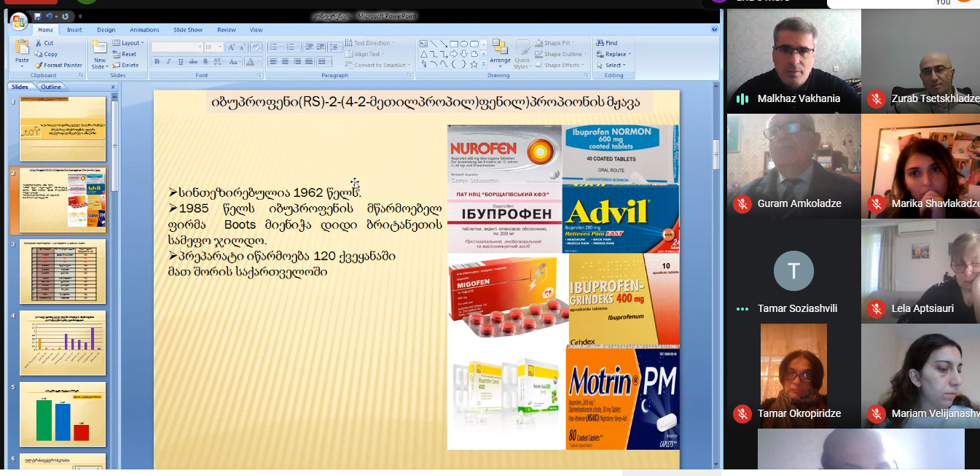Select the 5-Point Star shape

474,64
